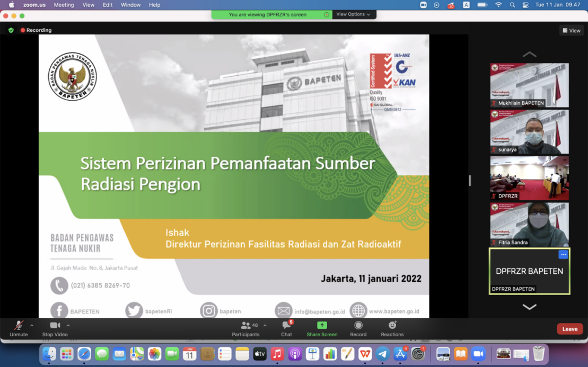Open audio options arrow beside Unmute
The width and height of the screenshot is (588, 367).
pyautogui.click(x=32, y=326)
